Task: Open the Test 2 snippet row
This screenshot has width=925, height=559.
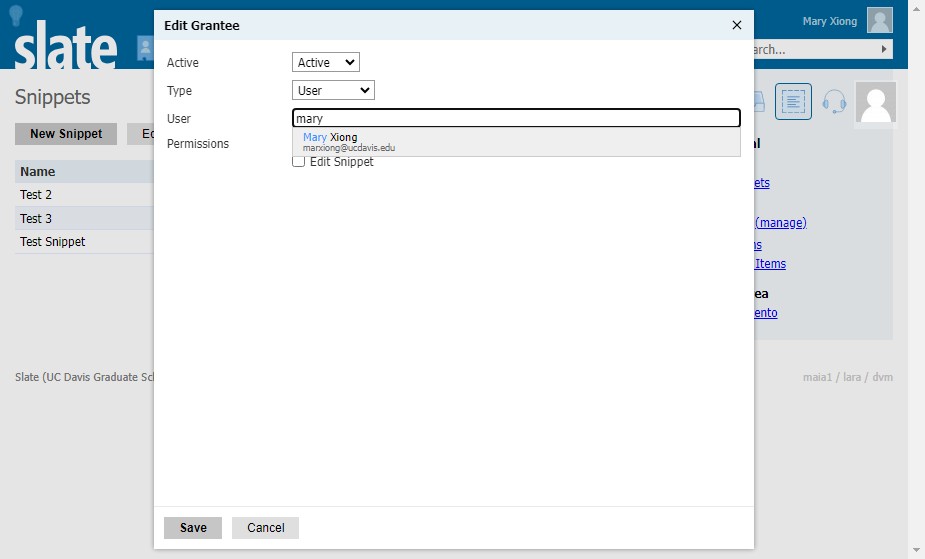Action: point(84,195)
